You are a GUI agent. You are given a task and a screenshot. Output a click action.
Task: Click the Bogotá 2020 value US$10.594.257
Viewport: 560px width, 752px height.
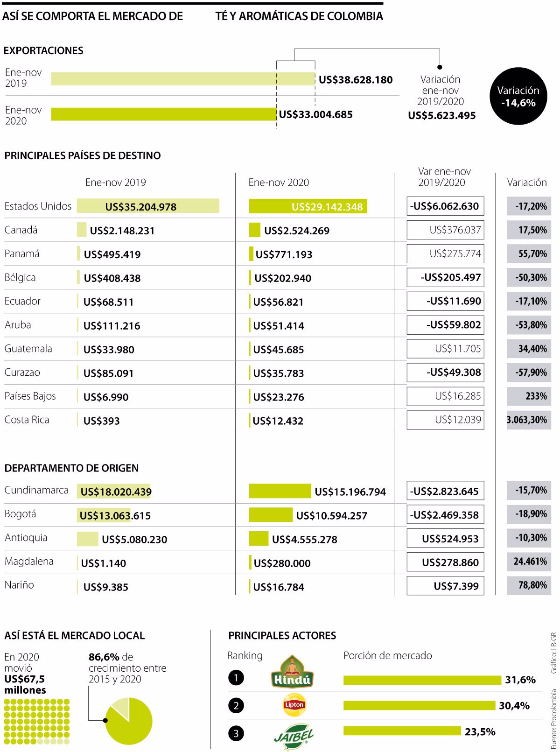coord(332,516)
